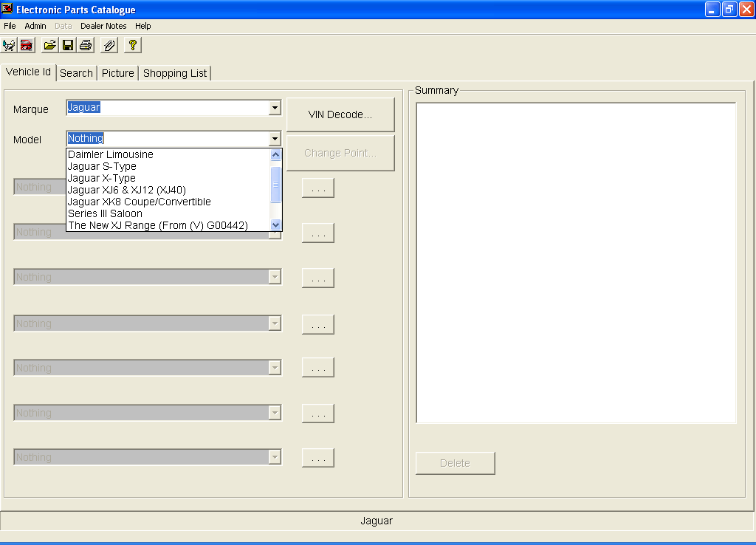
Task: Click the sixth ellipsis button from the top
Action: [318, 414]
